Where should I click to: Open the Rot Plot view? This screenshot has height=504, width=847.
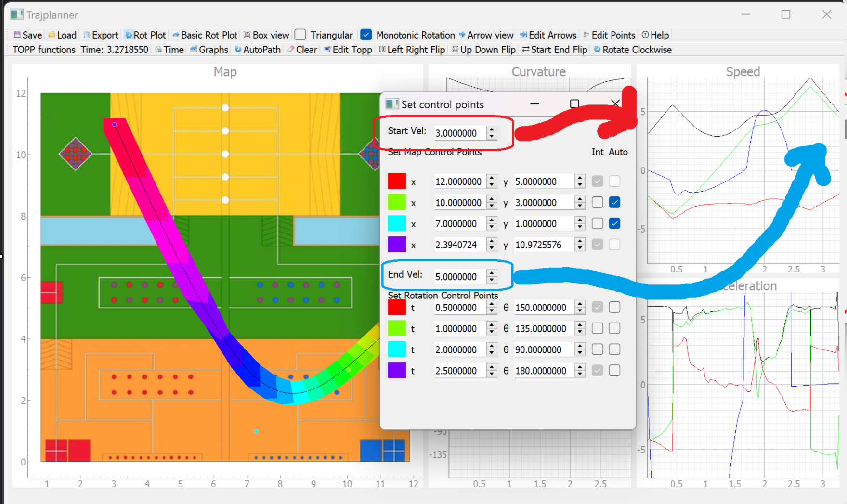tap(145, 35)
